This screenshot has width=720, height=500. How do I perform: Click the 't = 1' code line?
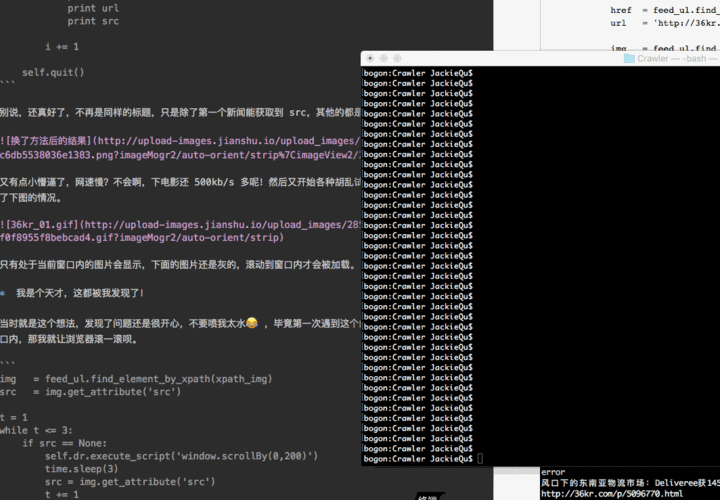tap(14, 417)
